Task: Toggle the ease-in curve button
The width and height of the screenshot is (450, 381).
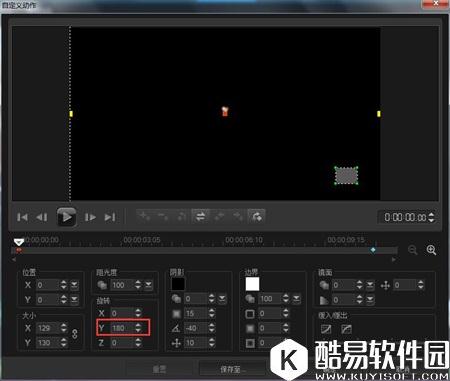Action: tap(326, 329)
